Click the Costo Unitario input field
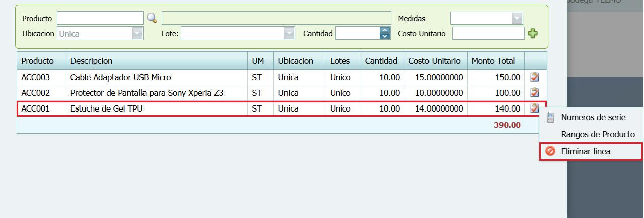Screen dimensions: 644x218 click(x=488, y=33)
